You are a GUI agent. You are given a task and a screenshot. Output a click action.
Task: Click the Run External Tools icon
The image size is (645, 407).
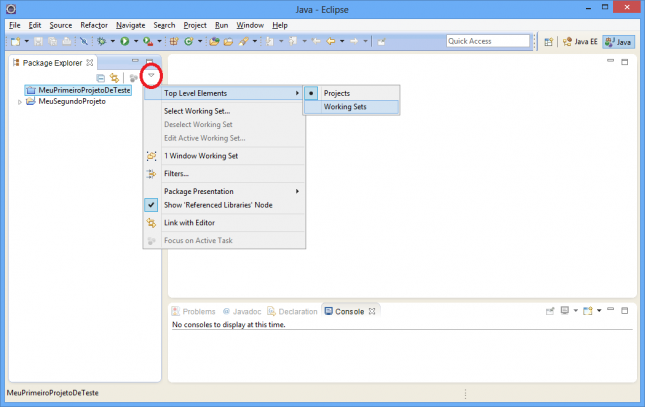[x=148, y=41]
